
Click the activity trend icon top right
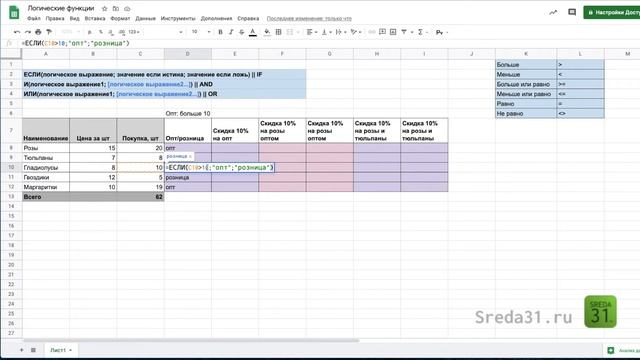[x=553, y=12]
